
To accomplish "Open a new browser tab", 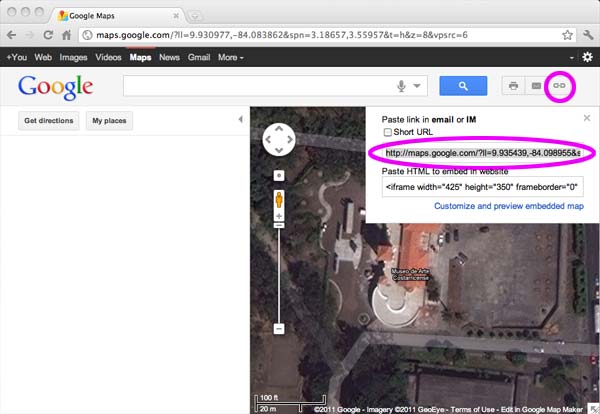I will (195, 16).
